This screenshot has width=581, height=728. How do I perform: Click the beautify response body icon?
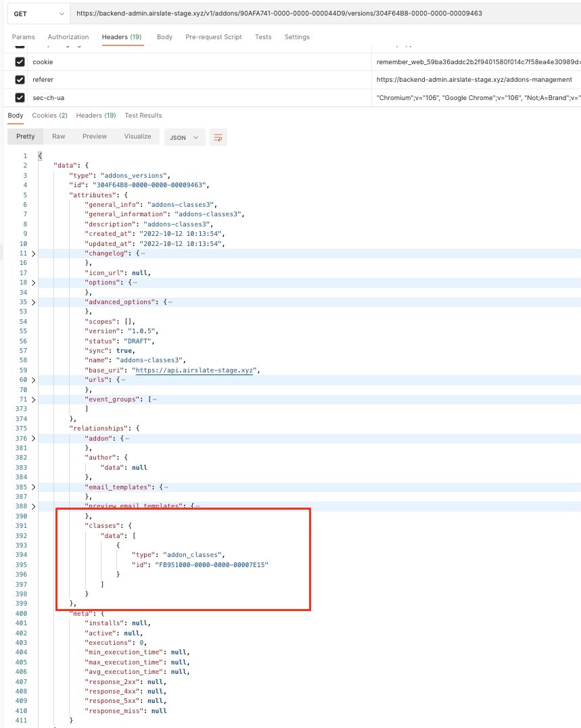(218, 137)
